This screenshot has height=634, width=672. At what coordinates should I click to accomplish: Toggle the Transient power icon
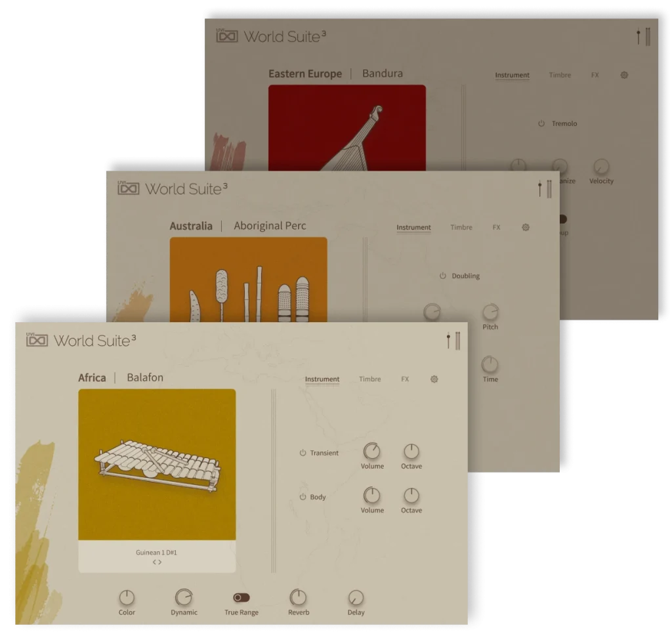tap(303, 453)
